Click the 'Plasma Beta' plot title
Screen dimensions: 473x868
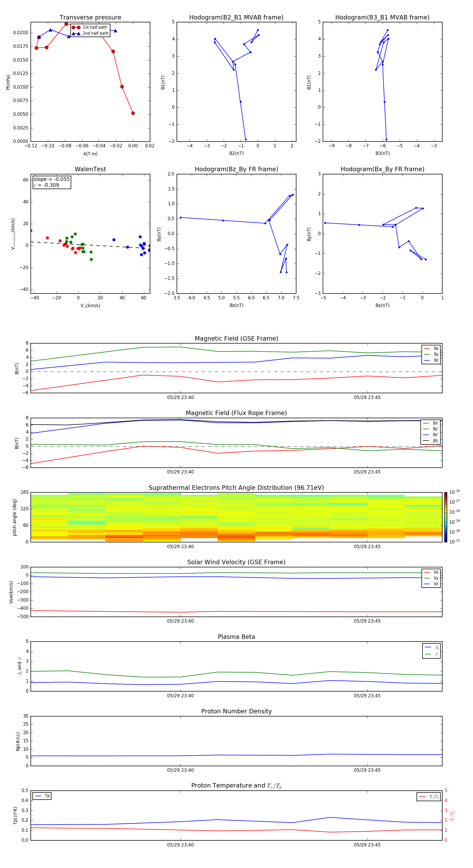pos(236,637)
